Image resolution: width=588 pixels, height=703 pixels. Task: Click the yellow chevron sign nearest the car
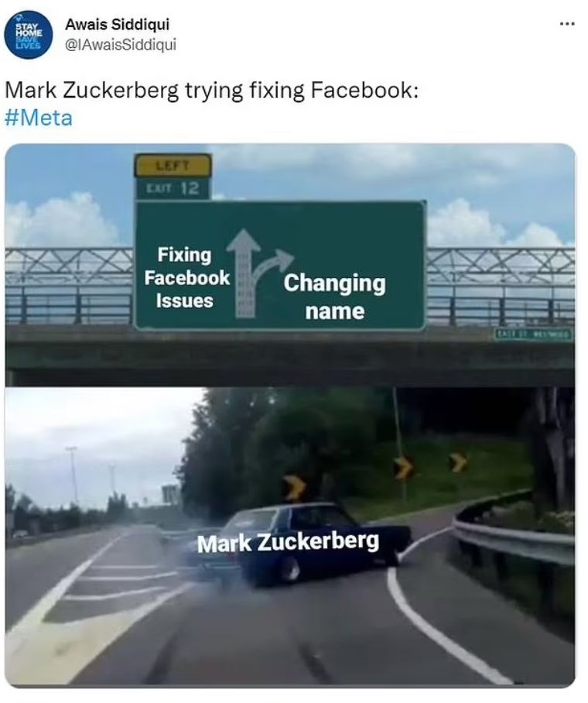point(296,489)
